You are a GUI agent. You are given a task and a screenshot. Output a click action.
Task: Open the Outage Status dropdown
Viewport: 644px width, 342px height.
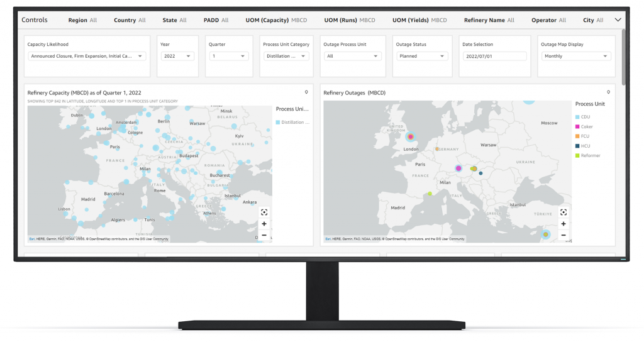[x=423, y=56]
